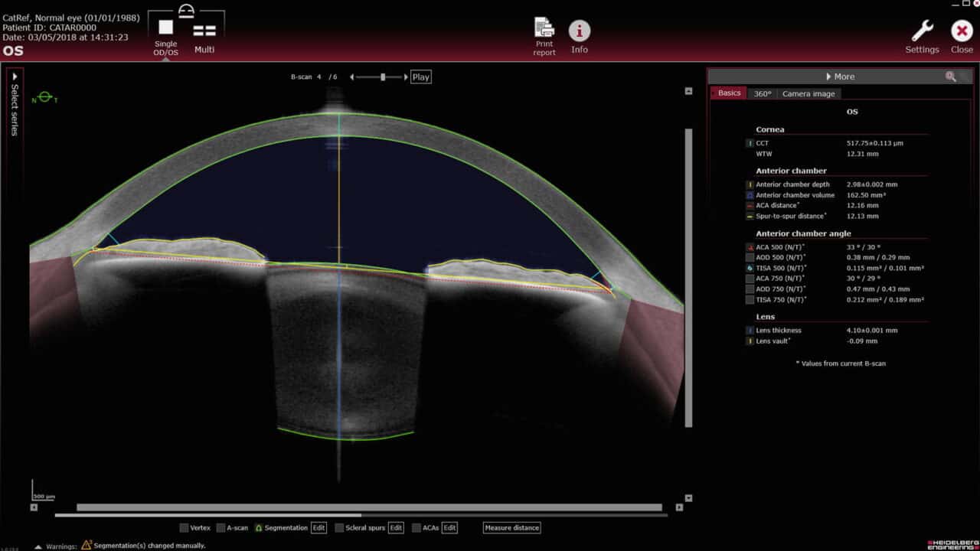Click the B-scan slider handle
The image size is (980, 551).
383,77
